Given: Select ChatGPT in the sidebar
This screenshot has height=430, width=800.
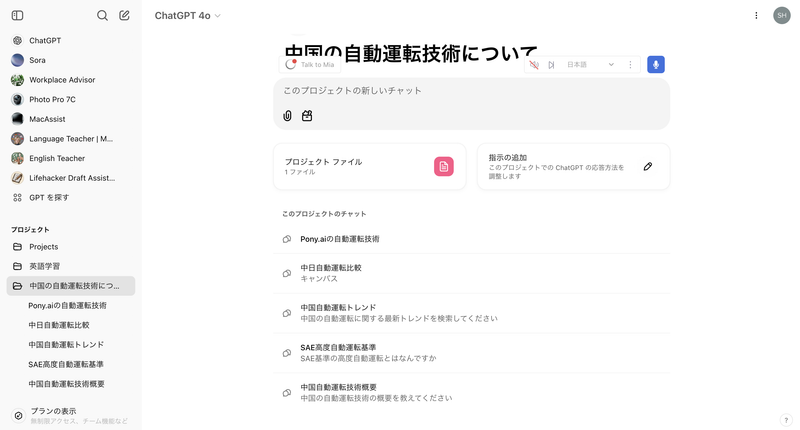Looking at the screenshot, I should coord(71,40).
